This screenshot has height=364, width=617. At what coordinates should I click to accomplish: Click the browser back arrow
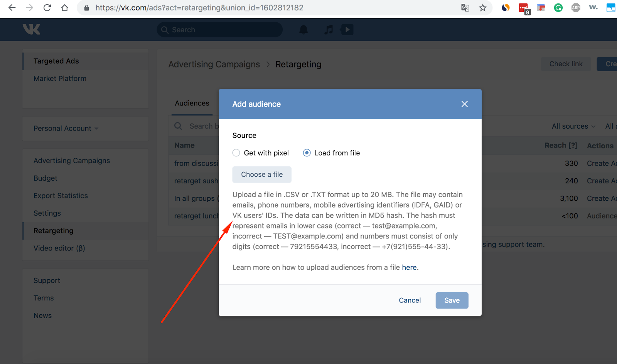(x=12, y=8)
